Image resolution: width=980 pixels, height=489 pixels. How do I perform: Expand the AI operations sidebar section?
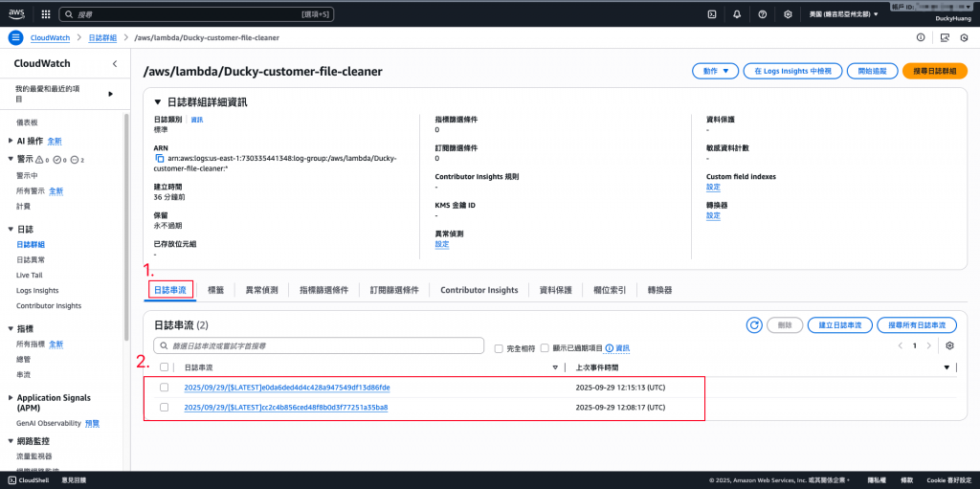click(x=11, y=142)
